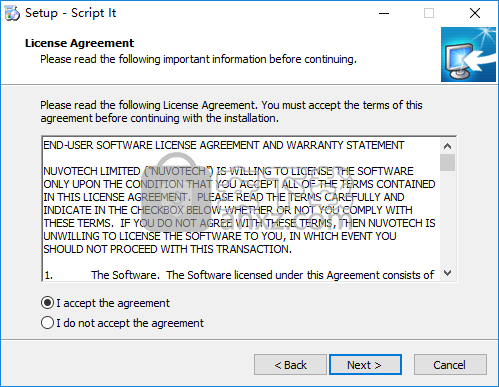Close the Setup window
Image resolution: width=499 pixels, height=387 pixels.
coord(475,13)
